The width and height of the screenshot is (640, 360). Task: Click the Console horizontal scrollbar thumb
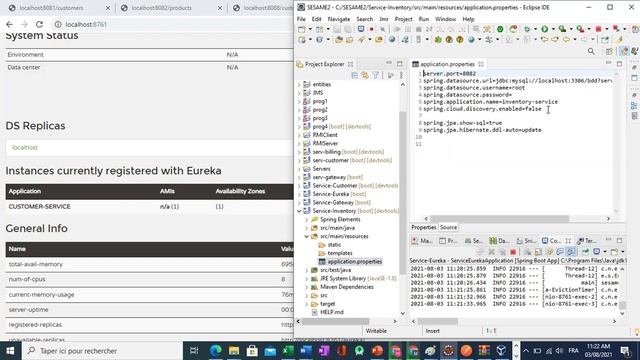coord(437,322)
